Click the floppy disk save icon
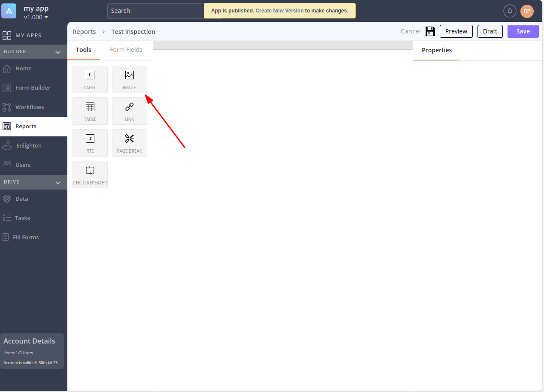This screenshot has width=544, height=392. coord(430,31)
